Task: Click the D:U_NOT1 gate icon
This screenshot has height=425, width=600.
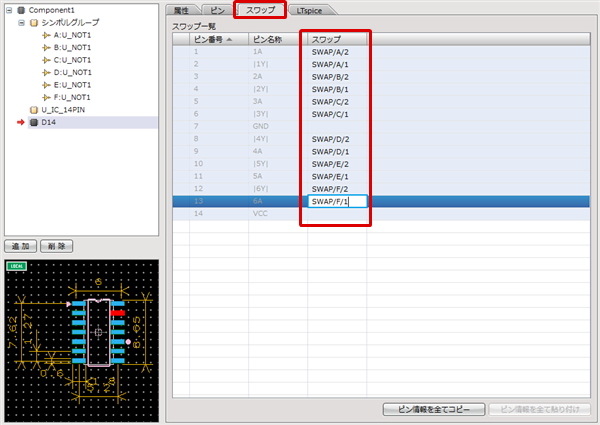Action: click(46, 73)
